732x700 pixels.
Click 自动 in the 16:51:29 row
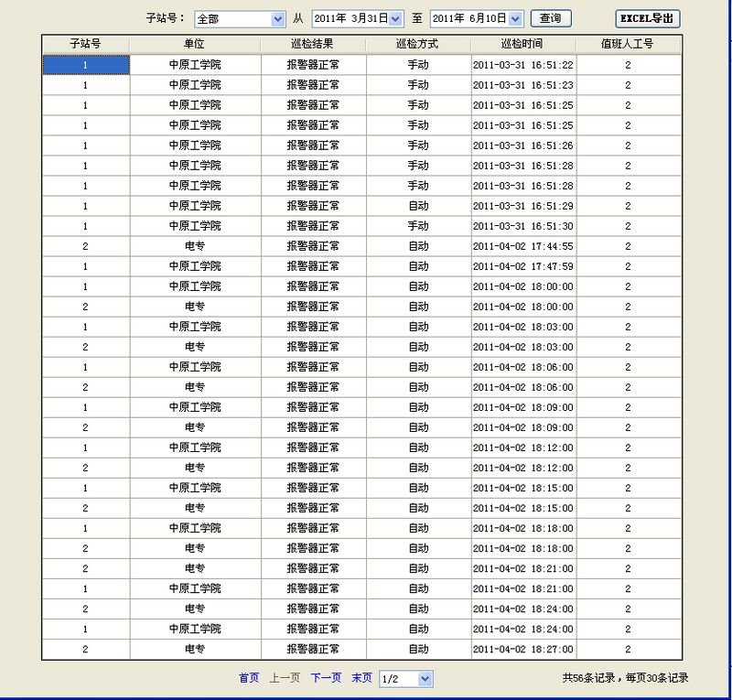click(x=418, y=206)
